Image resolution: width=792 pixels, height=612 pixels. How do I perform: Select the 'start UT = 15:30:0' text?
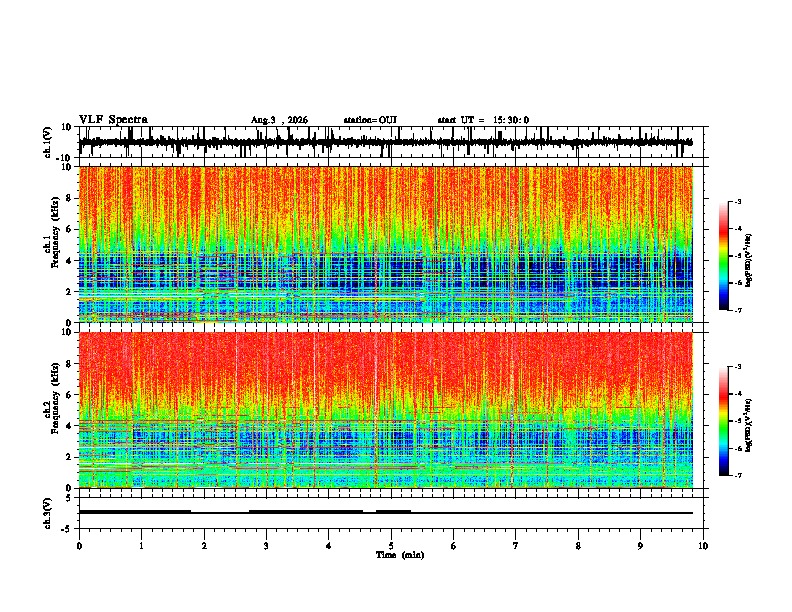tap(483, 120)
